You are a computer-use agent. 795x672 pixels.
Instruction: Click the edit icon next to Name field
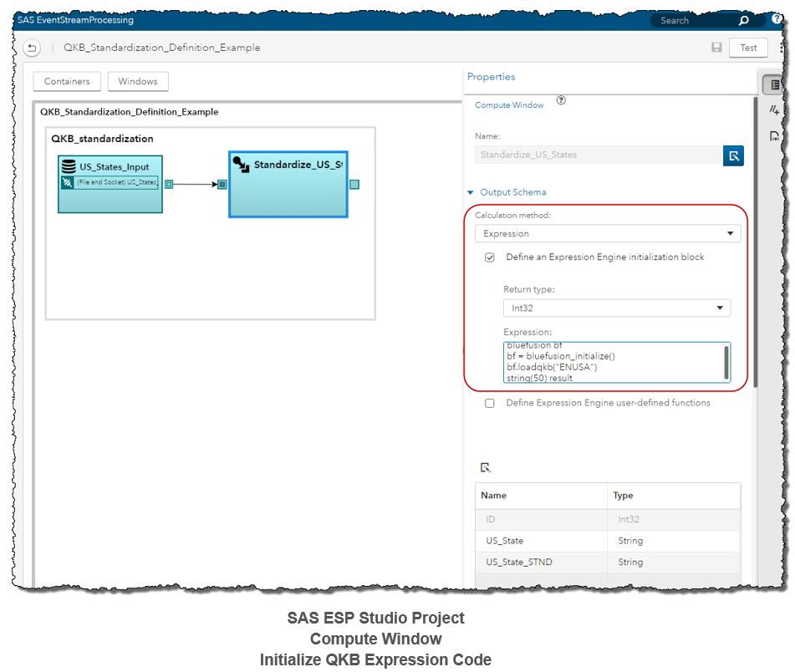click(733, 155)
